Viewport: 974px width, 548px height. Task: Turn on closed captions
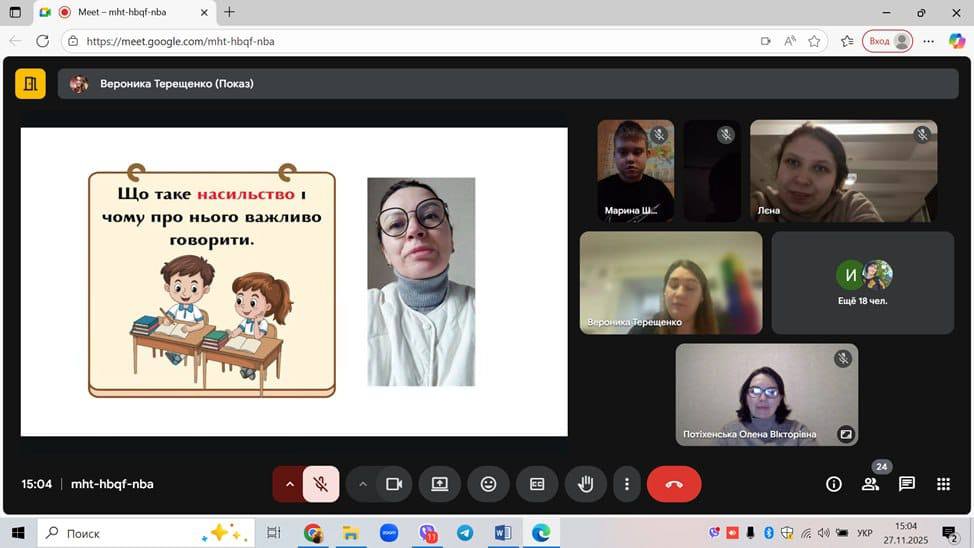[537, 484]
